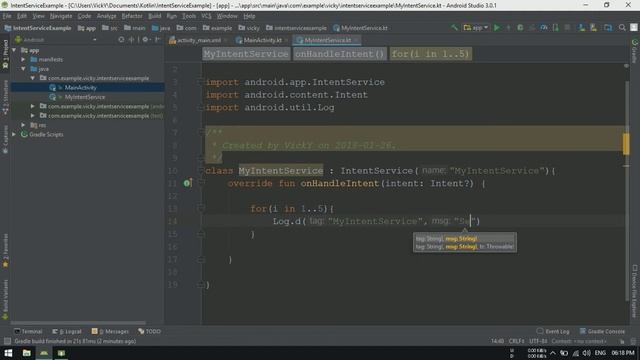
Task: Open the Favorites side tool tab
Action: pos(5,251)
